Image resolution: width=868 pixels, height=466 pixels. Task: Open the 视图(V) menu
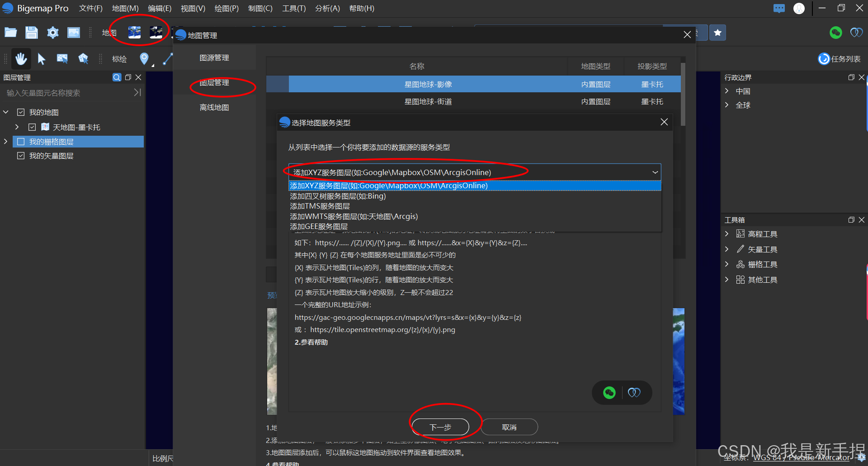tap(193, 9)
